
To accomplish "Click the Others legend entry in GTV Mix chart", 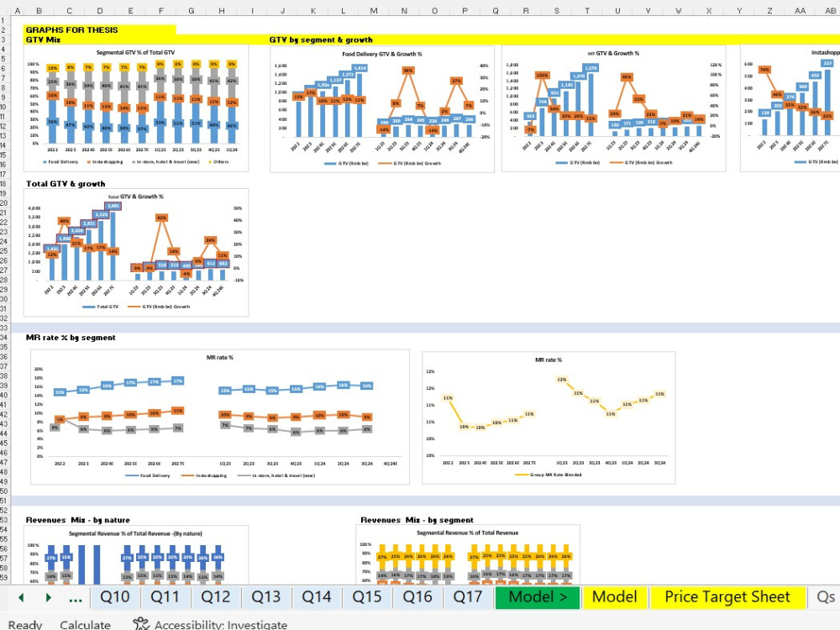I will pyautogui.click(x=218, y=162).
